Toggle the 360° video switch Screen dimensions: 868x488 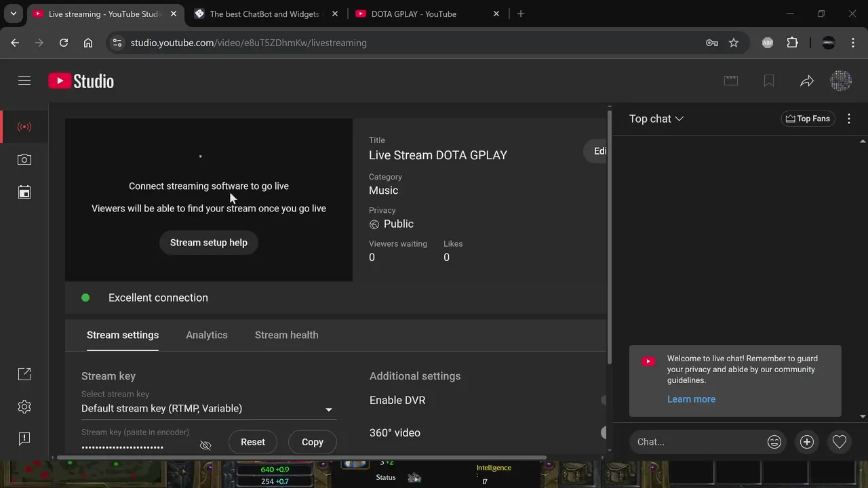603,432
